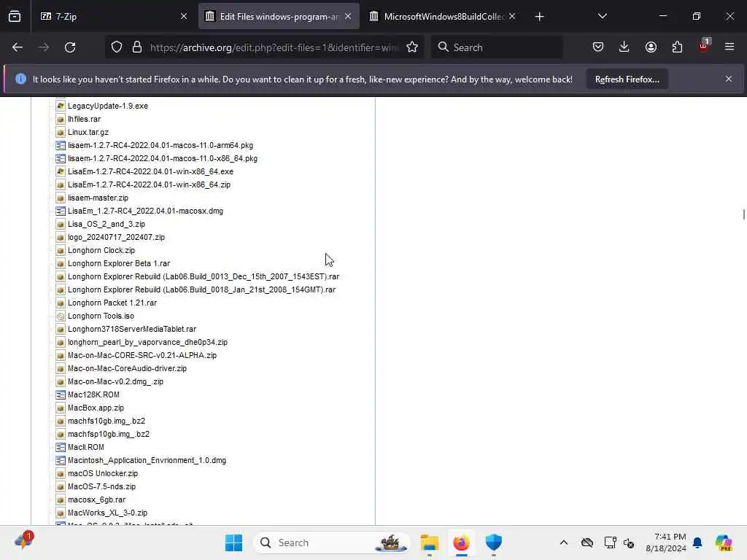Viewport: 747px width, 560px height.
Task: Open the taskbar notification bell
Action: (697, 542)
